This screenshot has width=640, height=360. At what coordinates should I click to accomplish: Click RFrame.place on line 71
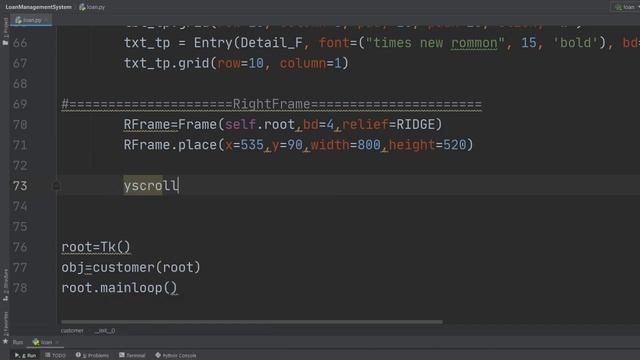[x=170, y=145]
